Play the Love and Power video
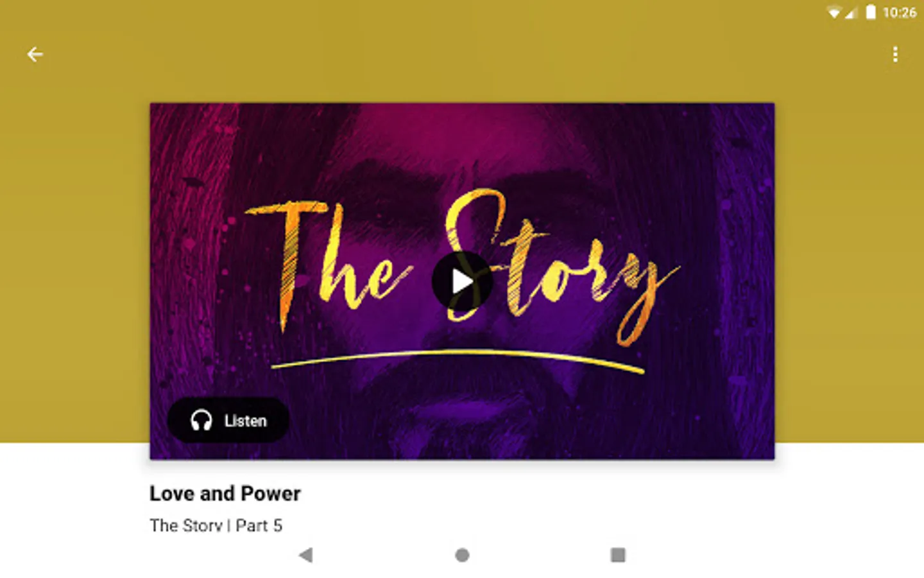Viewport: 924px width, 578px height. point(462,281)
